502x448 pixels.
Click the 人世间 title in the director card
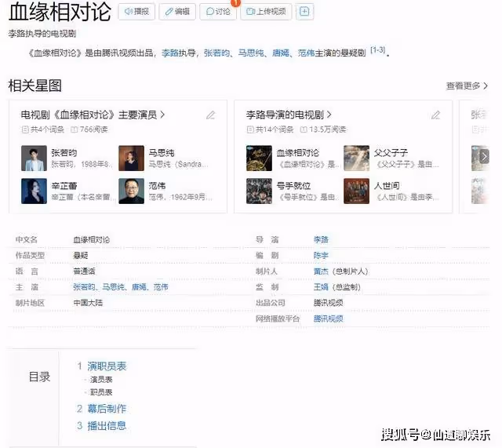pos(387,186)
